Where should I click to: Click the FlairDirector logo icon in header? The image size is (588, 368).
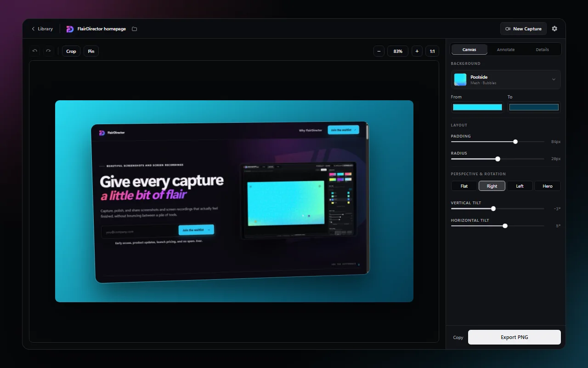click(x=70, y=29)
